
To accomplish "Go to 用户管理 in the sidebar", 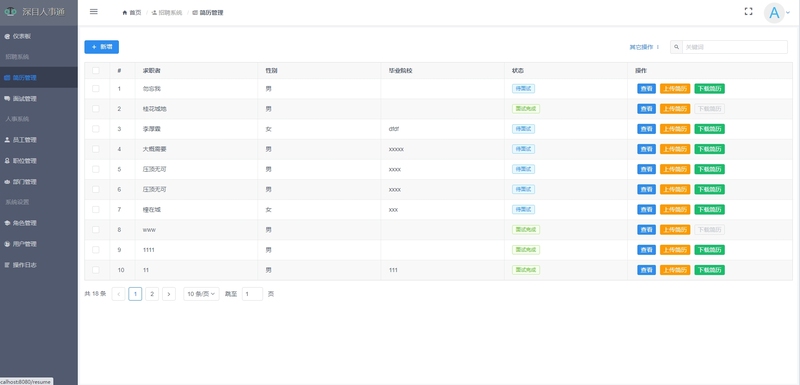I will [39, 244].
